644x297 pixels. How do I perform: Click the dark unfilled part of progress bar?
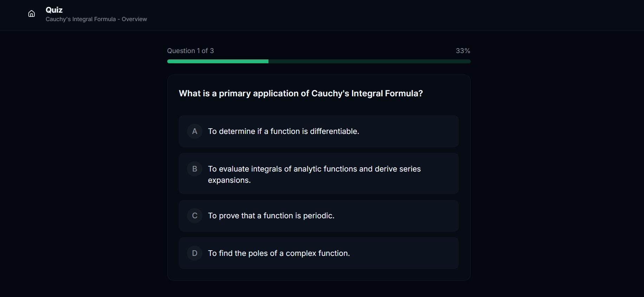coord(369,62)
